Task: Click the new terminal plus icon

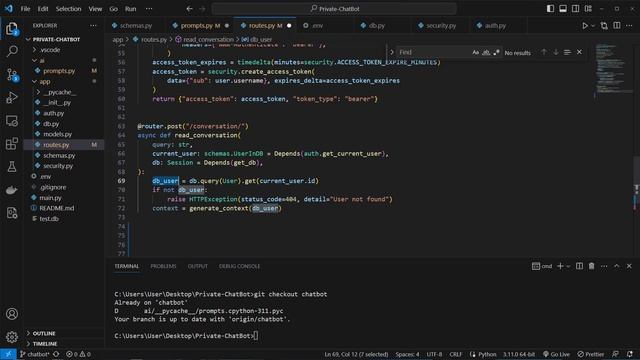Action: (560, 266)
